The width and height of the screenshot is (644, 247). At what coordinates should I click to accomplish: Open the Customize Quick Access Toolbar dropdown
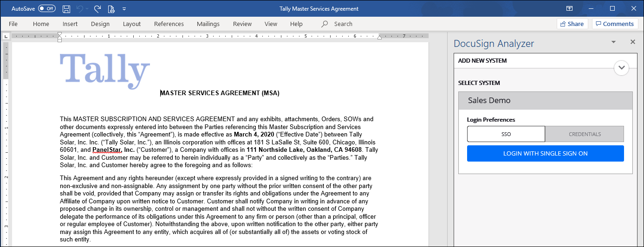(x=124, y=9)
